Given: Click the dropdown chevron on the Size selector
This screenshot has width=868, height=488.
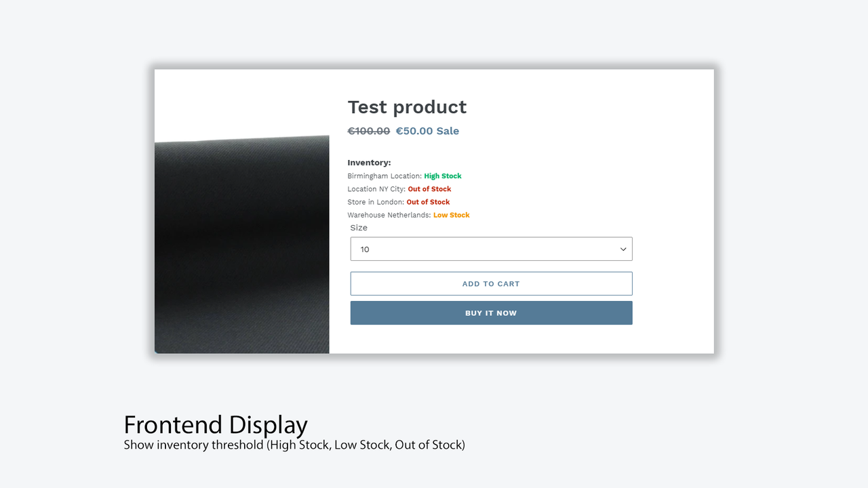Looking at the screenshot, I should 623,249.
